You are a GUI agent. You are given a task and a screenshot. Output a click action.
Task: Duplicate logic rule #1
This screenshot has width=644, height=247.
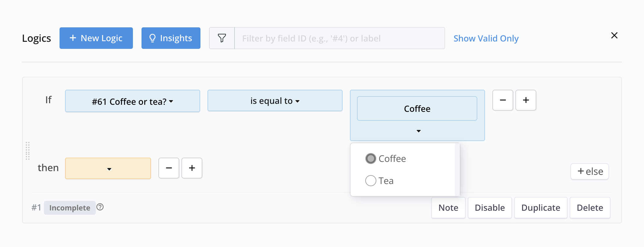(541, 208)
